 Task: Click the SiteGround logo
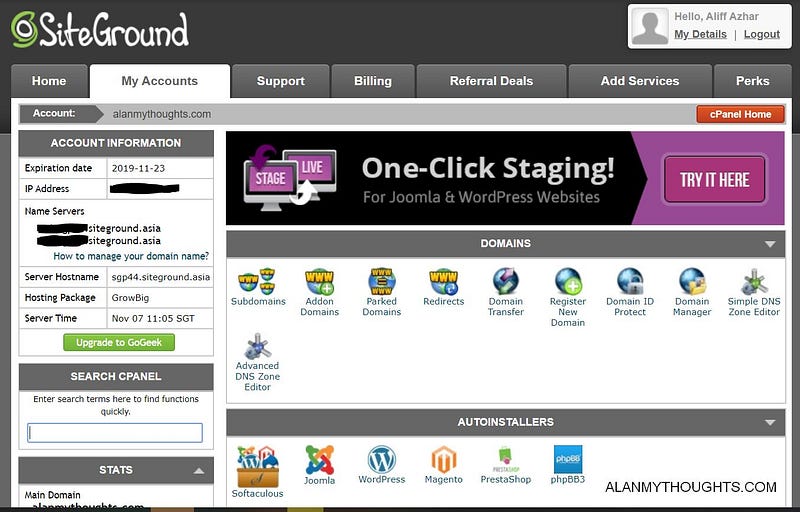[x=100, y=30]
